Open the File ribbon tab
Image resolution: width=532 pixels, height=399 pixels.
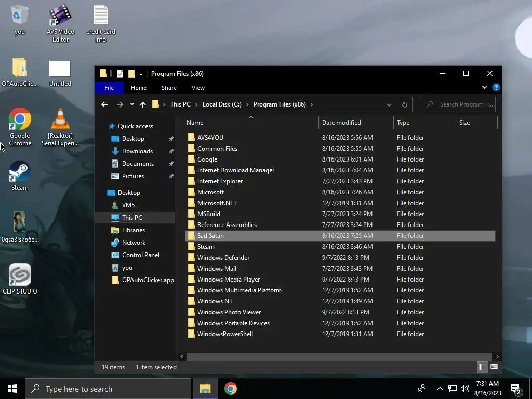pyautogui.click(x=109, y=88)
